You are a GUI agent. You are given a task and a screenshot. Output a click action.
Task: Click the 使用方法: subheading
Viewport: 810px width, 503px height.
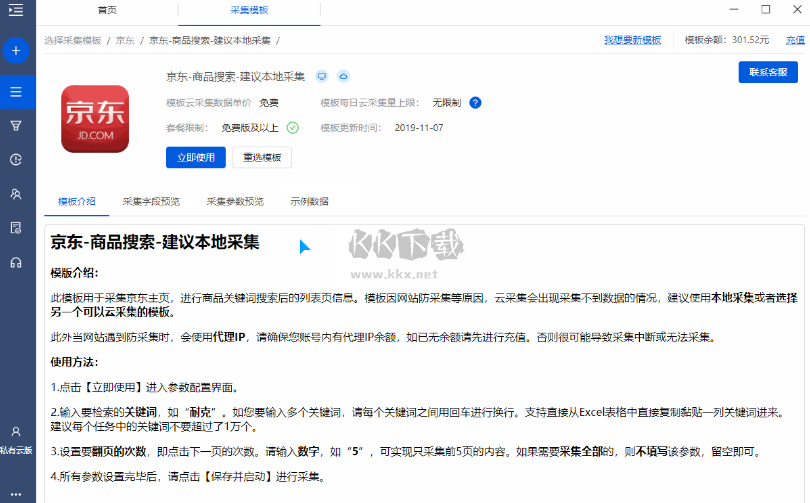(x=74, y=362)
